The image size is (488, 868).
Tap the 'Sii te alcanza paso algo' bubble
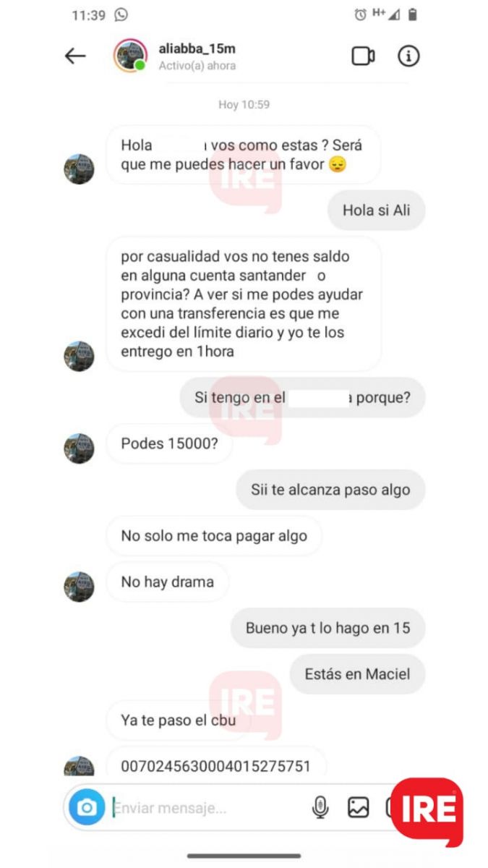click(x=330, y=490)
